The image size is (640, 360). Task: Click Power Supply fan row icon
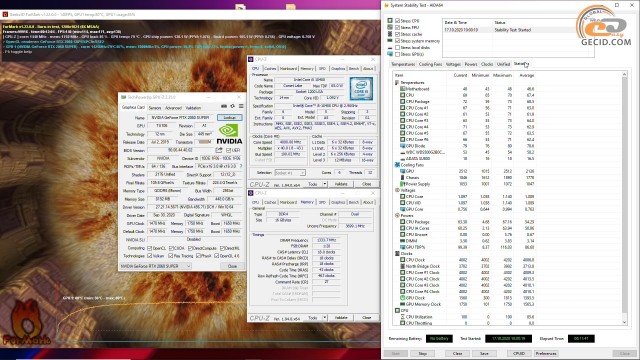[x=402, y=184]
